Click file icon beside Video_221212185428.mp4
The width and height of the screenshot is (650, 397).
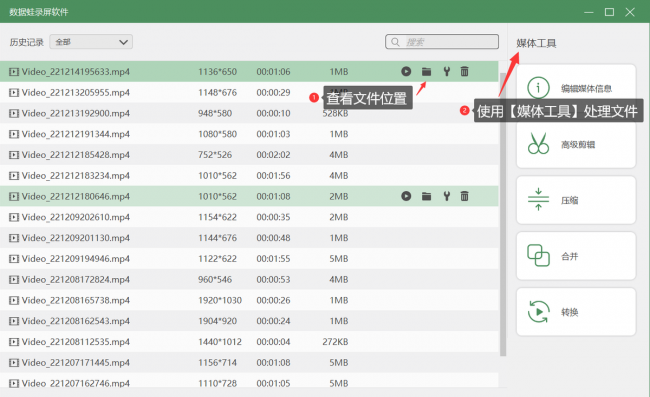tap(14, 155)
